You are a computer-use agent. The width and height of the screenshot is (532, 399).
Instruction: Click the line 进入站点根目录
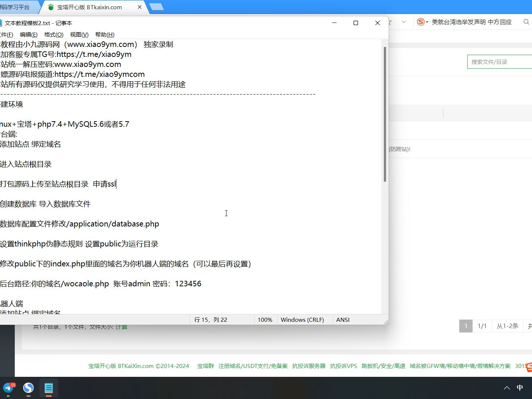[26, 164]
